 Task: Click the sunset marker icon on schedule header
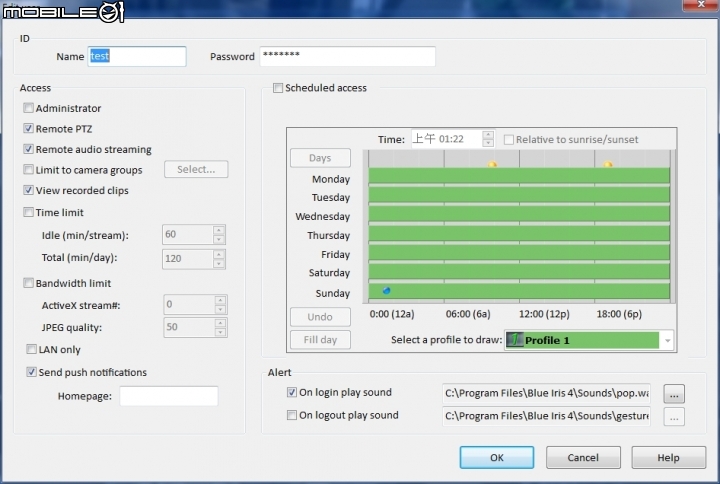[x=608, y=164]
